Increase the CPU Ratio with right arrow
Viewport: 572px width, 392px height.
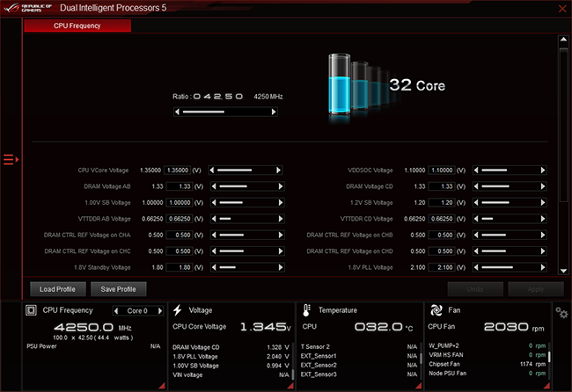274,112
